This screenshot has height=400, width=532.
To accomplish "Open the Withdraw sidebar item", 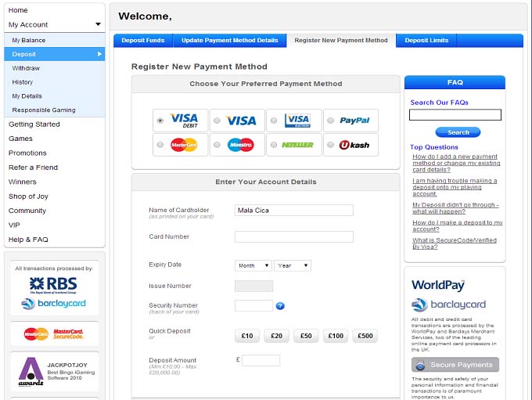I will pos(26,68).
